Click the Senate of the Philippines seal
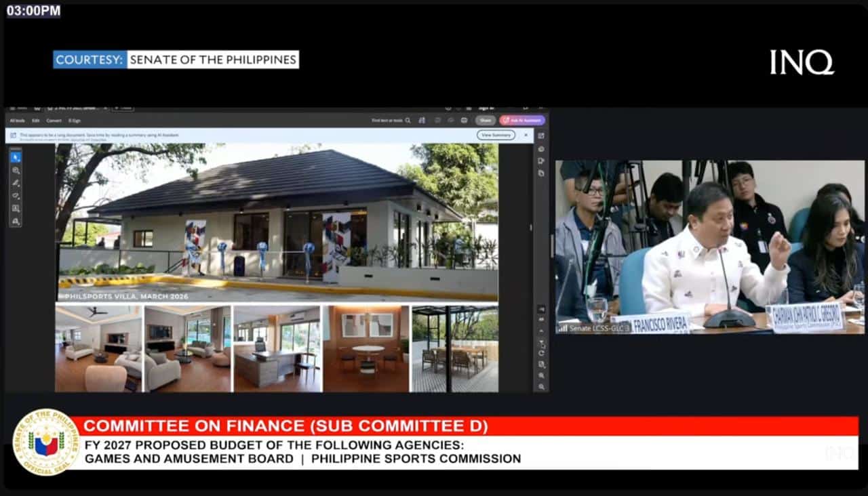 46,442
